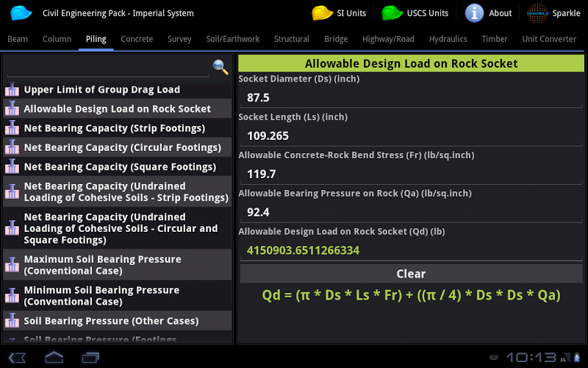The width and height of the screenshot is (588, 368).
Task: Click the Sparkle label
Action: (x=566, y=13)
